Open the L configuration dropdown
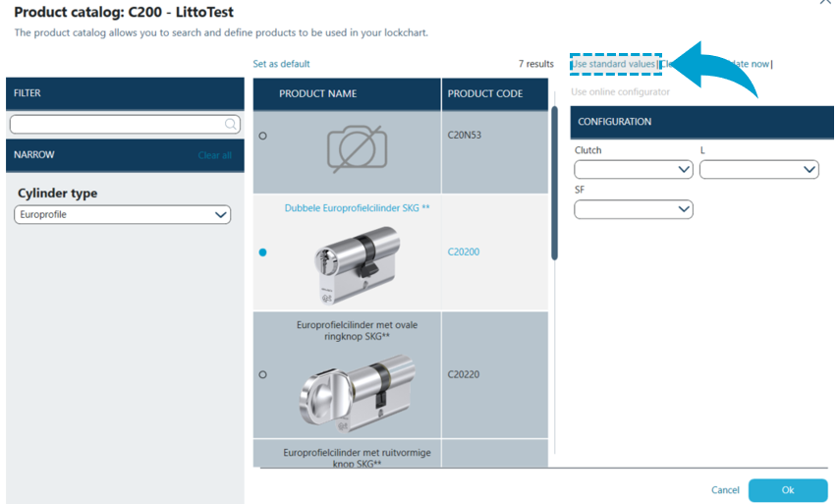The width and height of the screenshot is (837, 504). click(x=758, y=169)
